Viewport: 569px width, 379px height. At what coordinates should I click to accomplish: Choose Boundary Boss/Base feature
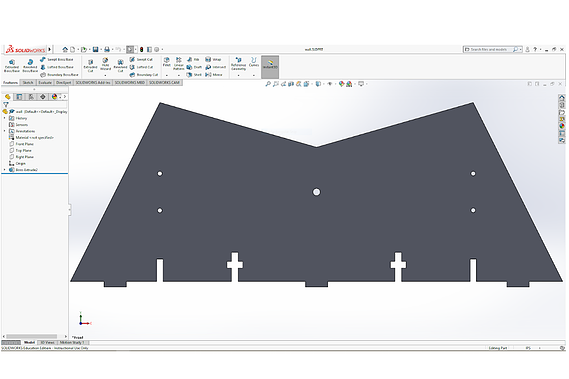pyautogui.click(x=59, y=75)
